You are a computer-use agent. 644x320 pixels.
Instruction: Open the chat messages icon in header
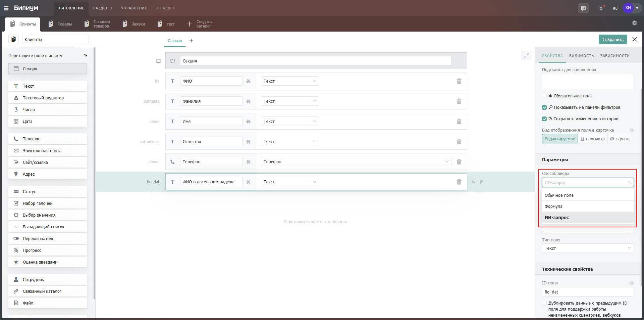point(583,8)
